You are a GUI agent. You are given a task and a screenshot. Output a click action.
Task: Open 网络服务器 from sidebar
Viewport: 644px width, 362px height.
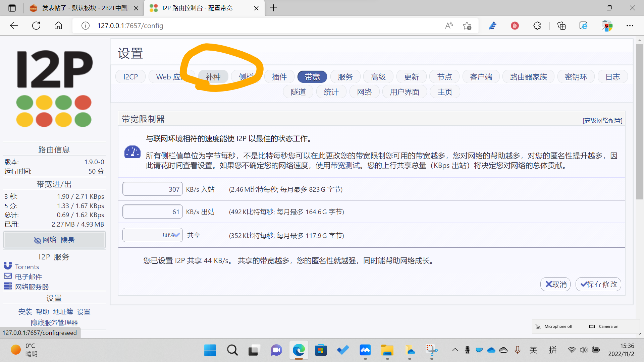click(32, 287)
